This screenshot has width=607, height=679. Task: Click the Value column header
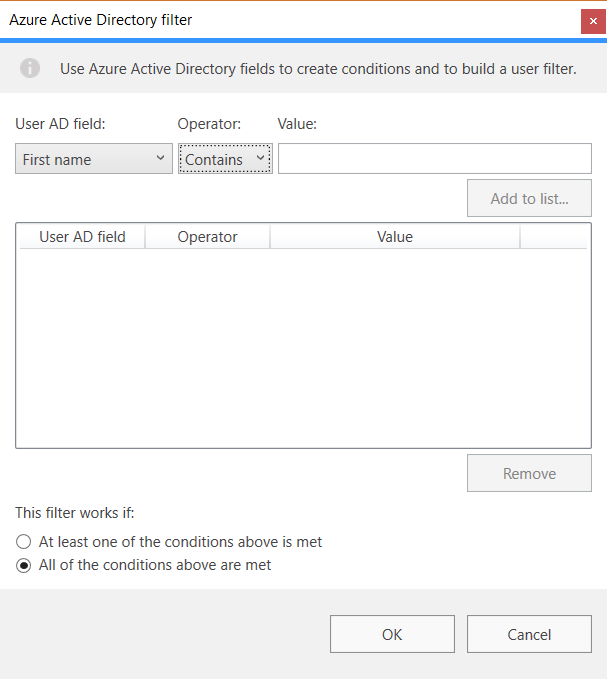coord(395,237)
